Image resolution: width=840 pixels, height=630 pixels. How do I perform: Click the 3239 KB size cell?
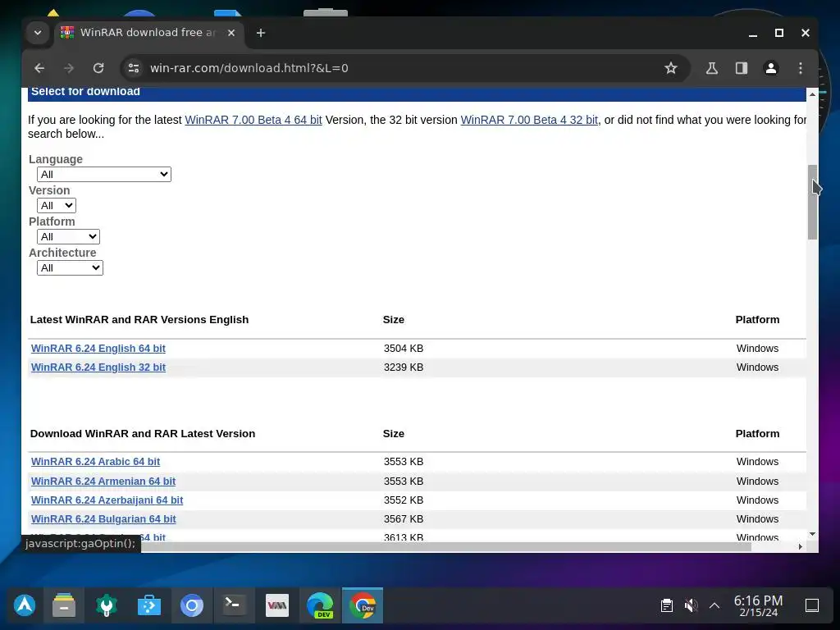click(404, 367)
